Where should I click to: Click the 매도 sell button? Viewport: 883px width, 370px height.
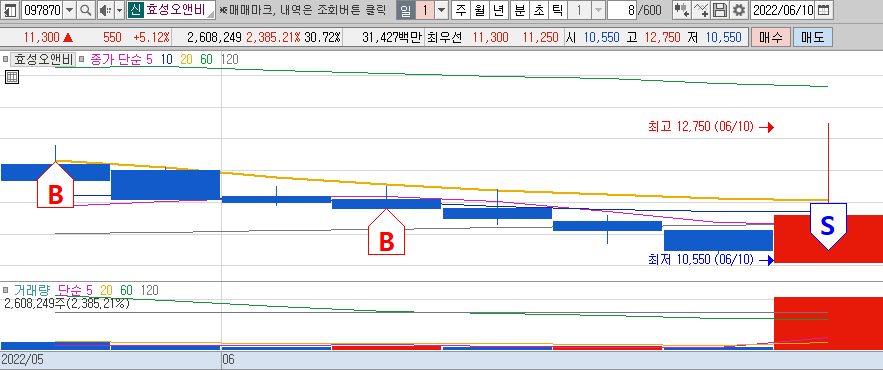tap(812, 38)
